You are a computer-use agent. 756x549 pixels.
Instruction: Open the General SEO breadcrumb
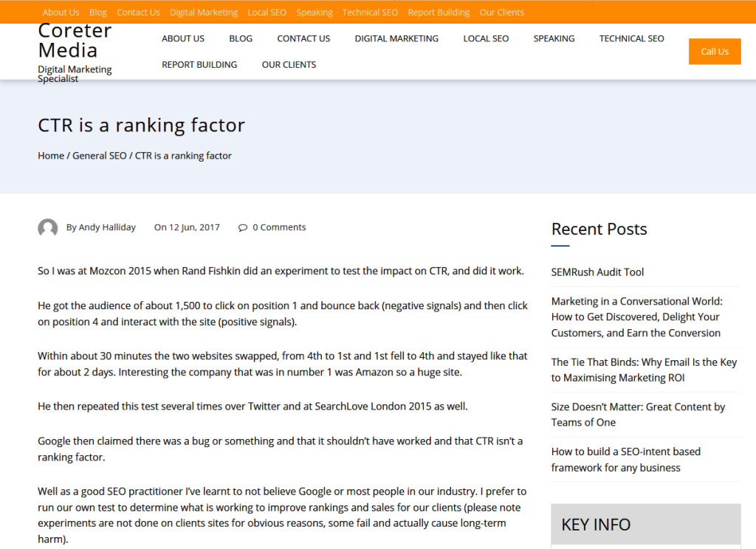click(x=99, y=156)
